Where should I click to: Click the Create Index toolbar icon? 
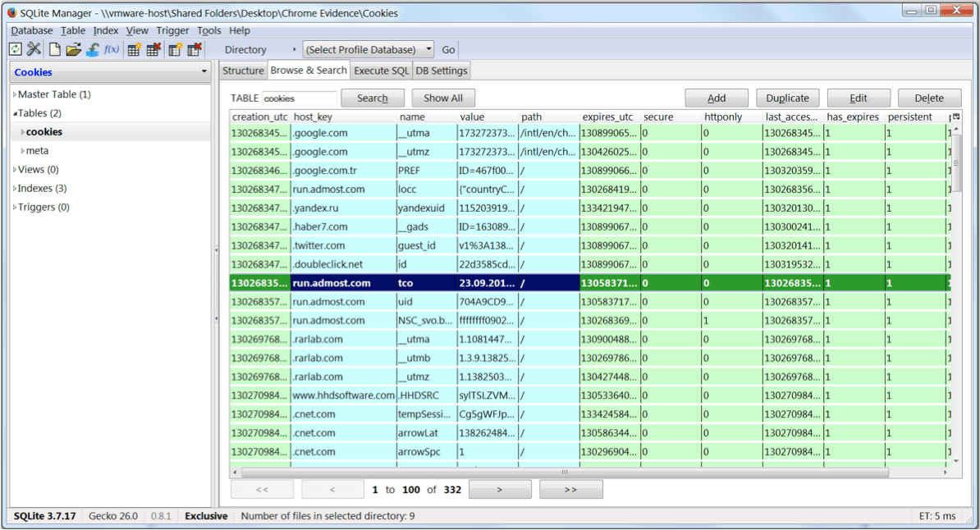pos(174,48)
